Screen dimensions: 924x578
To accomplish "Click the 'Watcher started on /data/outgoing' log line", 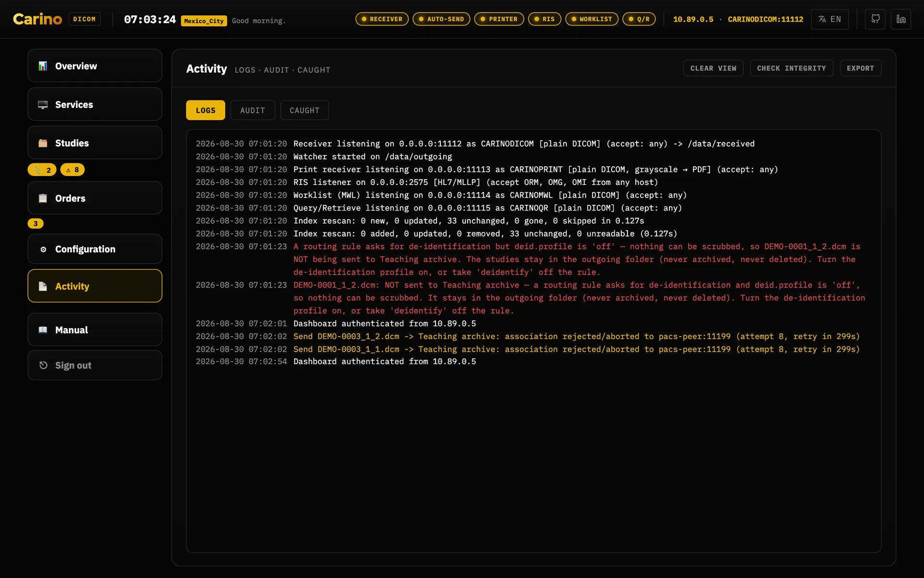I will coord(373,157).
